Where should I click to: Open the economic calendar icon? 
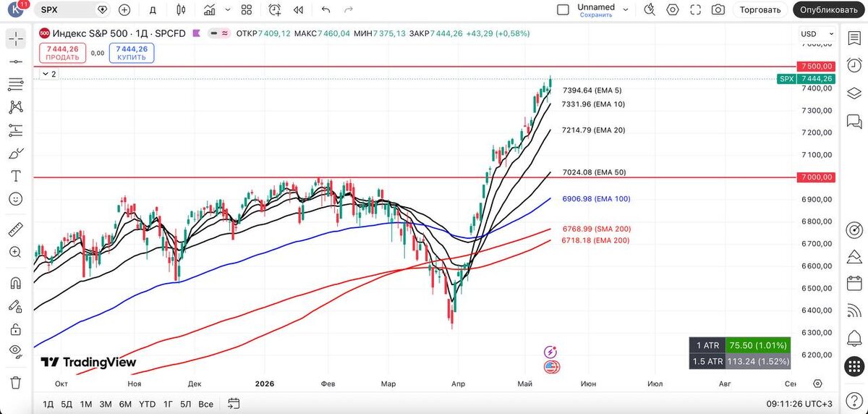pyautogui.click(x=854, y=284)
